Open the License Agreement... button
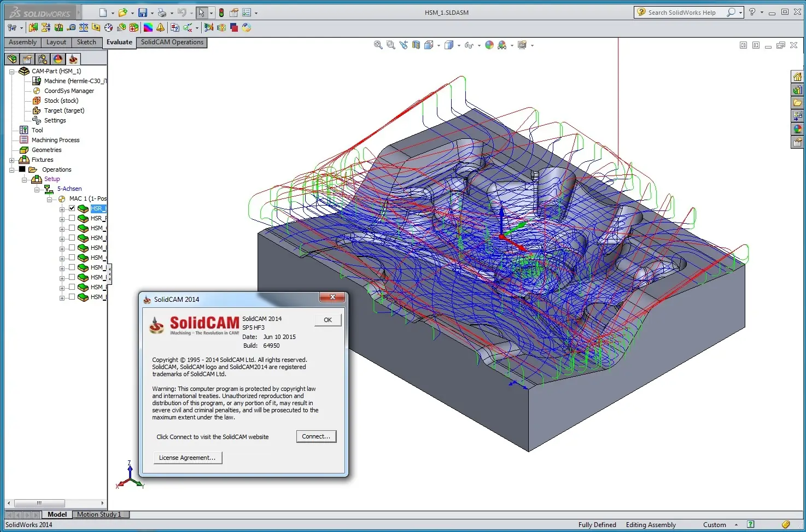Viewport: 806px width, 532px height. pyautogui.click(x=187, y=458)
